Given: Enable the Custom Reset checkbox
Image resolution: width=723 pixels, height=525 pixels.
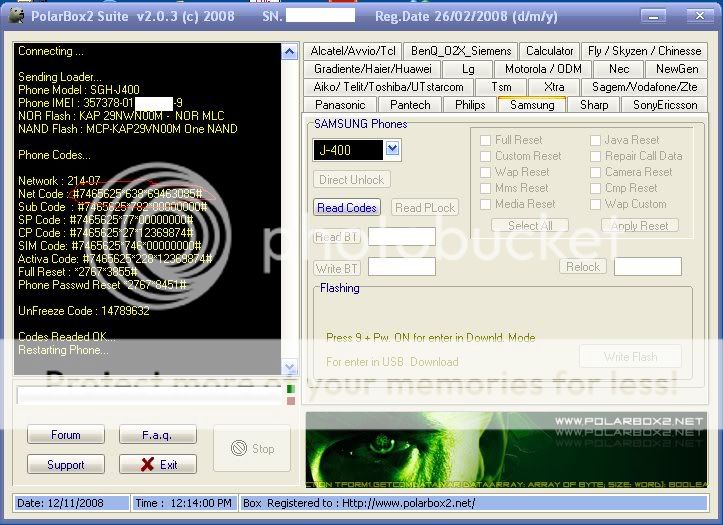Looking at the screenshot, I should click(485, 156).
